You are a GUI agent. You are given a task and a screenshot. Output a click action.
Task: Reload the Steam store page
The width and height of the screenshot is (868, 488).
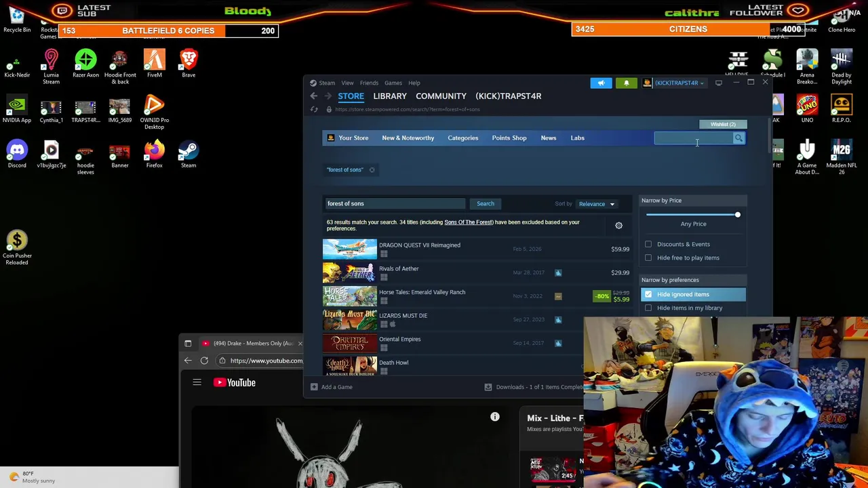tap(314, 109)
